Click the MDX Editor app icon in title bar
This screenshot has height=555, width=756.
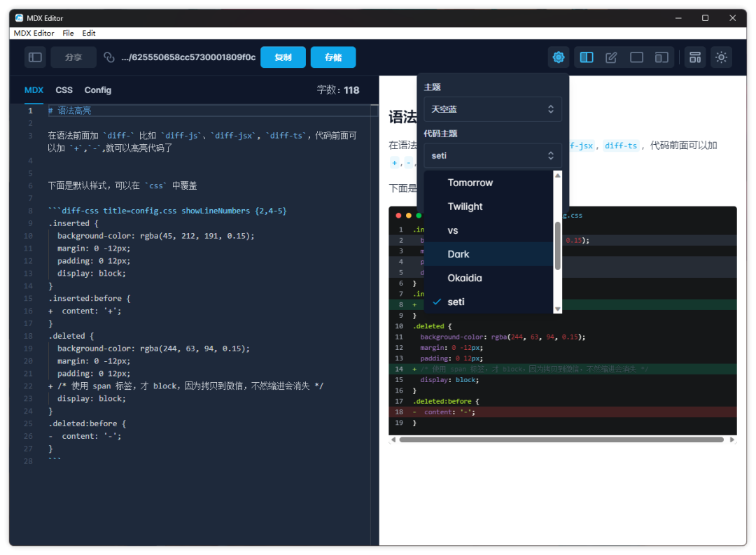click(x=19, y=17)
